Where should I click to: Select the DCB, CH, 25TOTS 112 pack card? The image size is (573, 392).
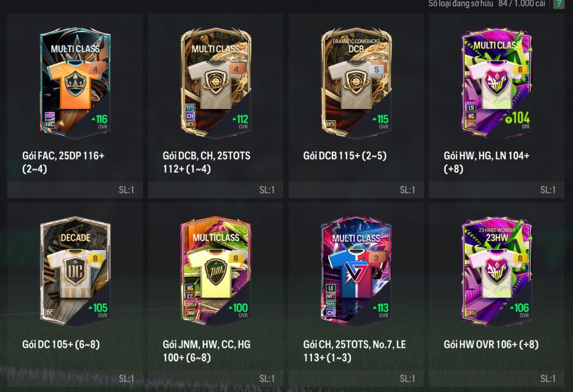tap(216, 83)
